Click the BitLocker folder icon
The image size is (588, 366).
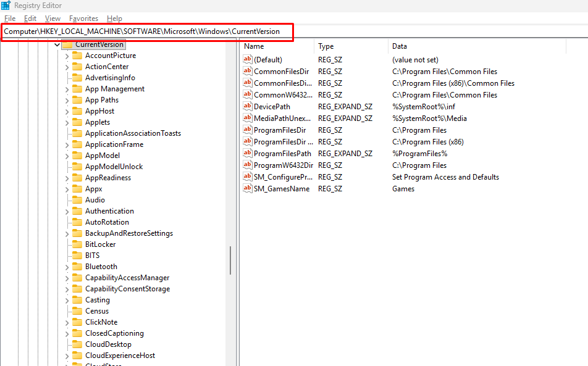point(77,244)
